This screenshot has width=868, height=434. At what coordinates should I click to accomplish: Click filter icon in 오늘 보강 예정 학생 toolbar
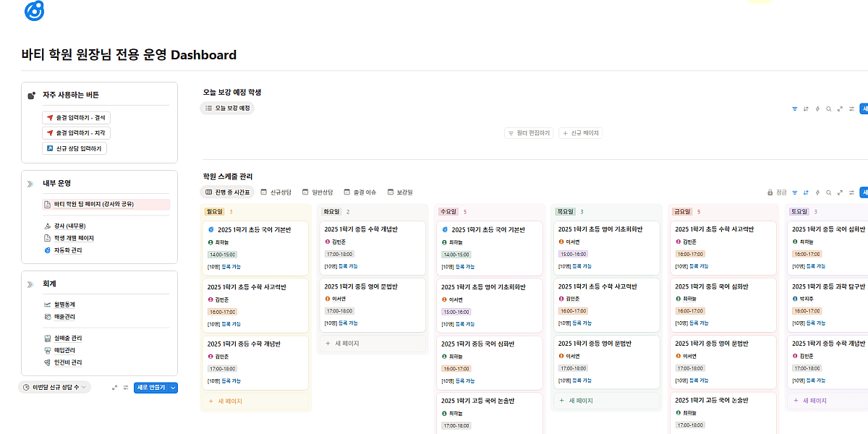795,109
